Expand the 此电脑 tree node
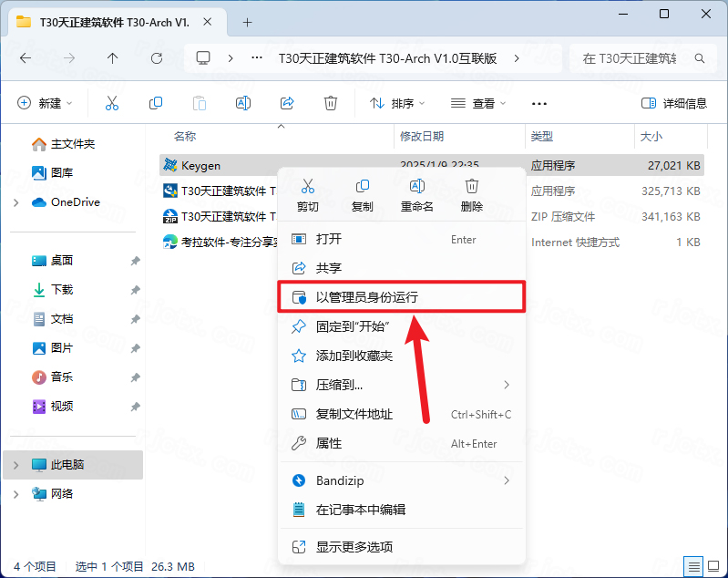728x578 pixels. pyautogui.click(x=16, y=465)
